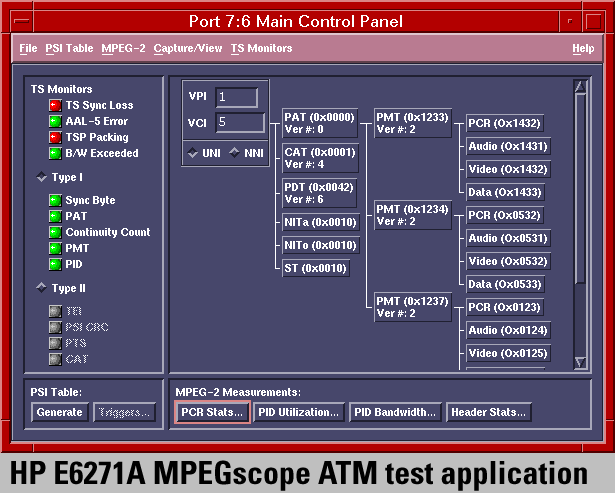This screenshot has width=615, height=493.
Task: Select the PMT (0x1234) tree node
Action: tap(412, 215)
